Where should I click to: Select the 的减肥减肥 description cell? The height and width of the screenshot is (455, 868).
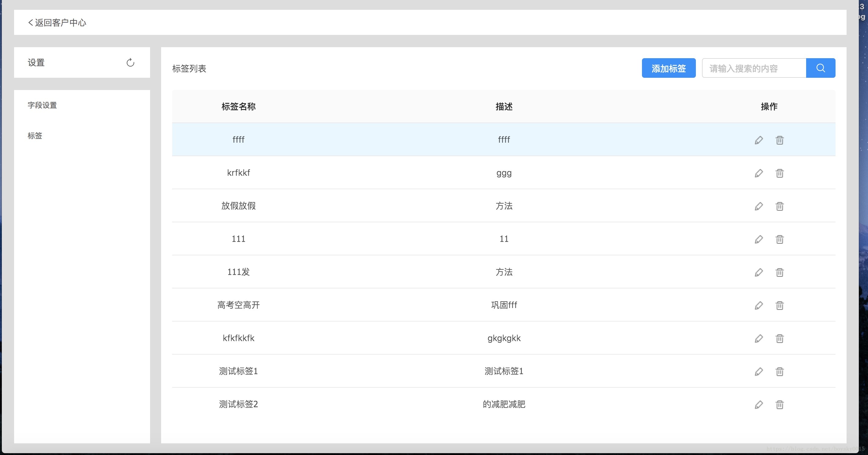pyautogui.click(x=504, y=404)
